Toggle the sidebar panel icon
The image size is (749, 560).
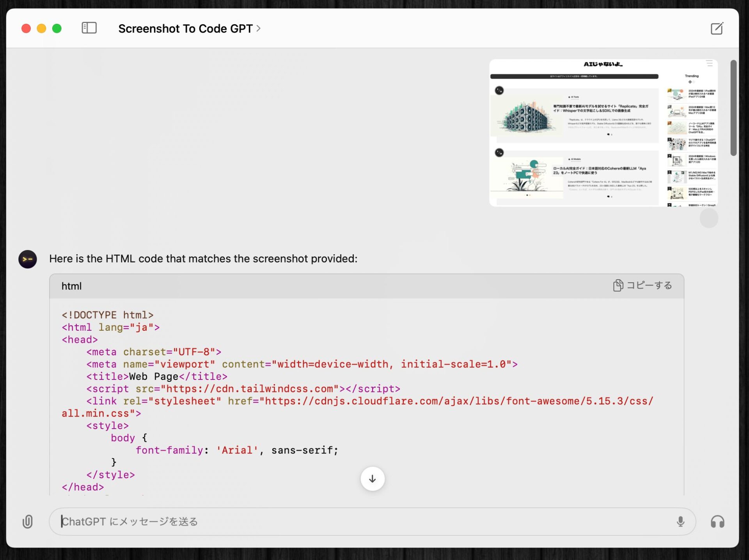point(89,28)
